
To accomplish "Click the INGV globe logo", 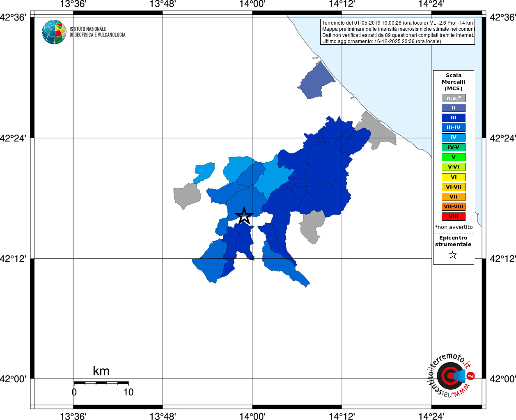I will point(54,32).
